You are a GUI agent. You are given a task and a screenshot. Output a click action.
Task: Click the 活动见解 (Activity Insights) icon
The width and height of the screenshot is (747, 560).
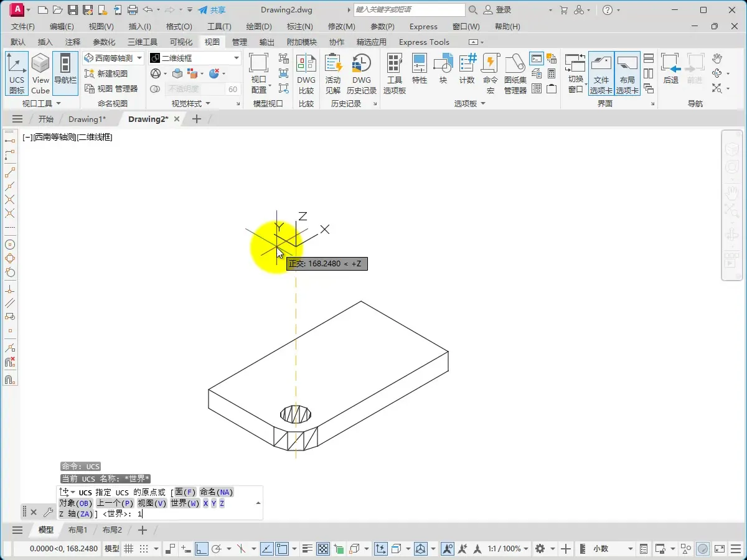click(333, 73)
